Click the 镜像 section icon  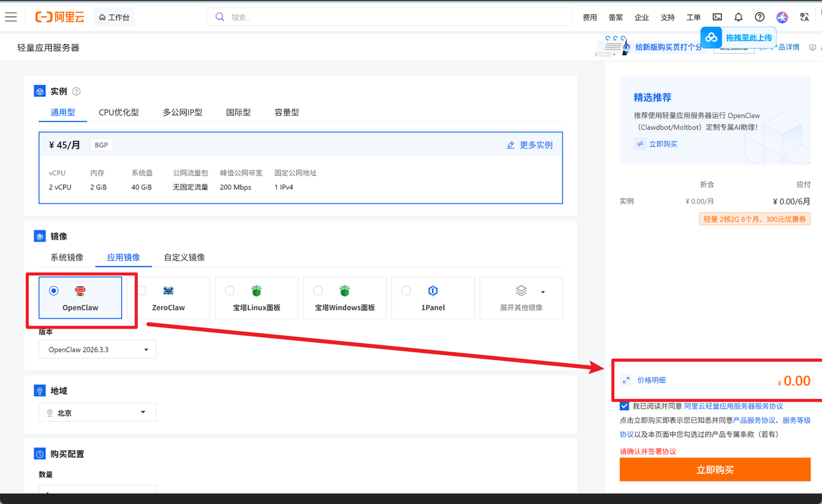pyautogui.click(x=40, y=236)
